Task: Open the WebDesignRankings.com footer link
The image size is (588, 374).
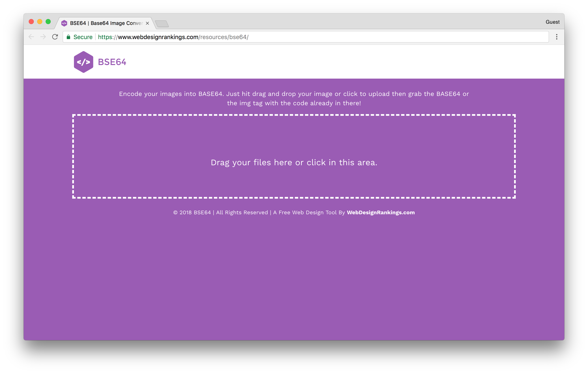Action: click(380, 213)
